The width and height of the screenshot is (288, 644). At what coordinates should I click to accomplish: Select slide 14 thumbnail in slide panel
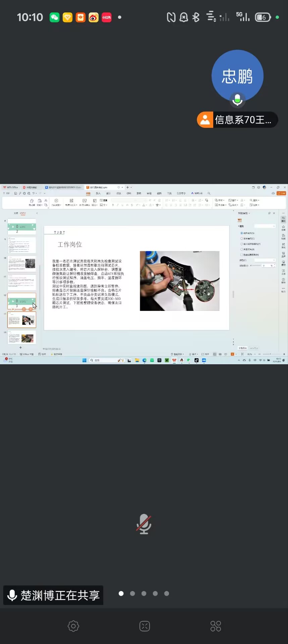[x=22, y=338]
